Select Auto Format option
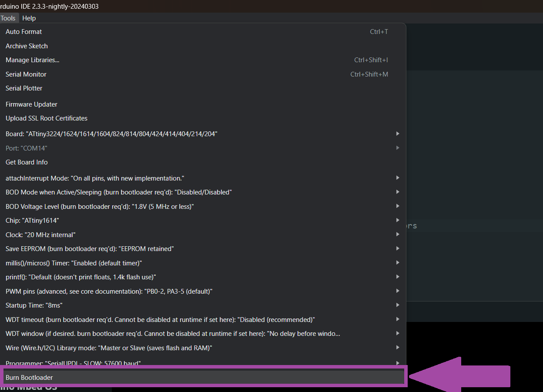Screen dimensions: 543x392 click(24, 32)
